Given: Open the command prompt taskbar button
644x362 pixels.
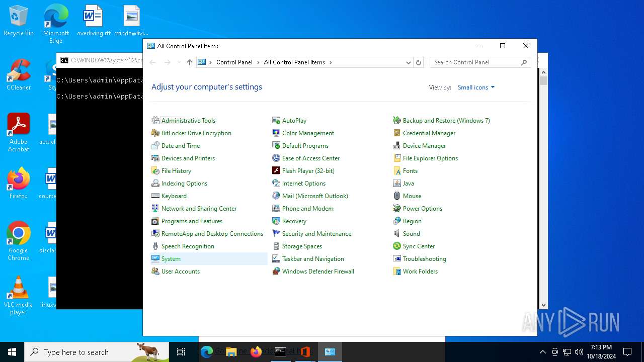Looking at the screenshot, I should click(x=281, y=352).
